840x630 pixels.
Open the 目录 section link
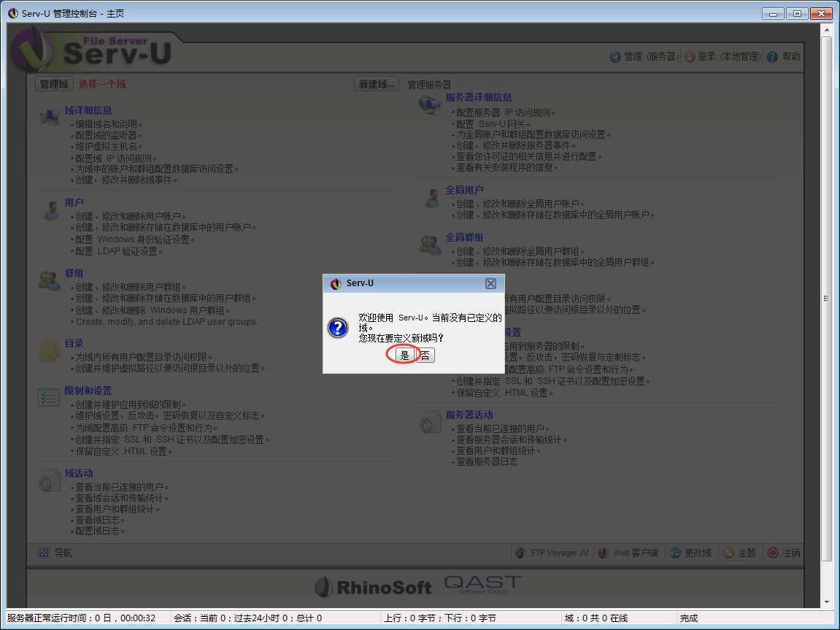click(74, 343)
